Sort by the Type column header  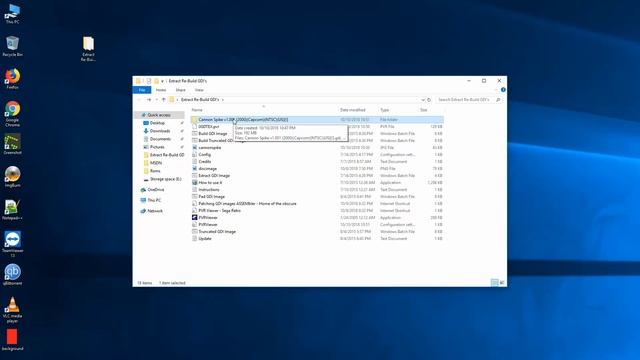pos(384,110)
